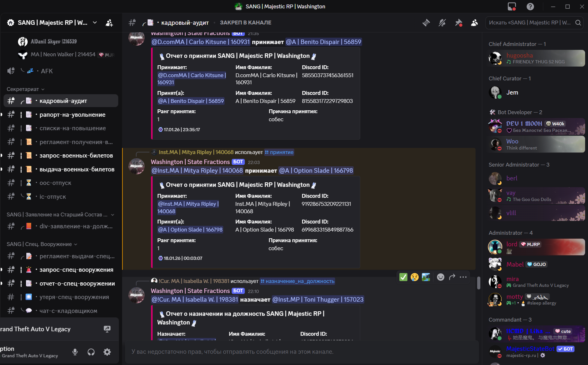The image size is (588, 365).
Task: Open member mira profile
Action: [536, 282]
